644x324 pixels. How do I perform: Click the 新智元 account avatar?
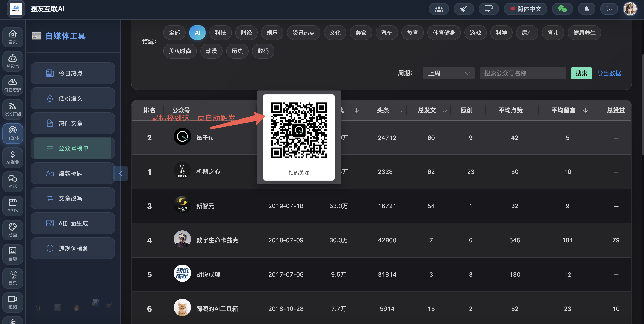point(182,205)
